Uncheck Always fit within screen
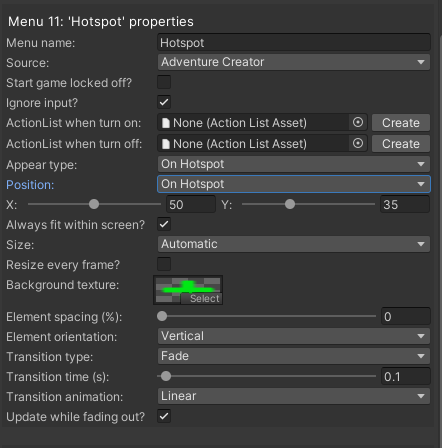Screen dimensions: 442x448 [x=164, y=224]
